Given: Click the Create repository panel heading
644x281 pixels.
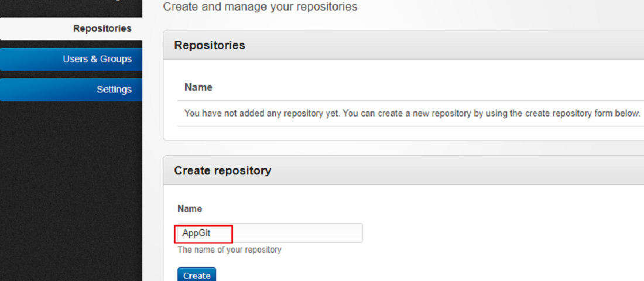Looking at the screenshot, I should click(x=222, y=170).
